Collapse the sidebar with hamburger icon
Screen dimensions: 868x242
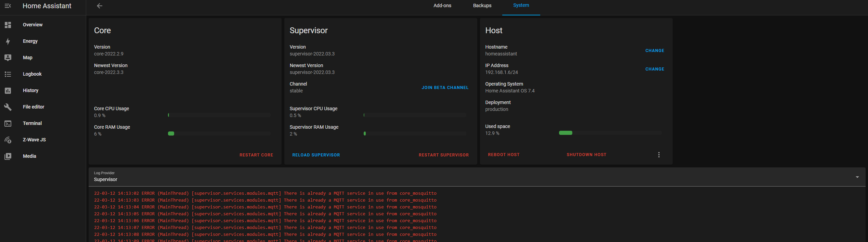(x=8, y=6)
